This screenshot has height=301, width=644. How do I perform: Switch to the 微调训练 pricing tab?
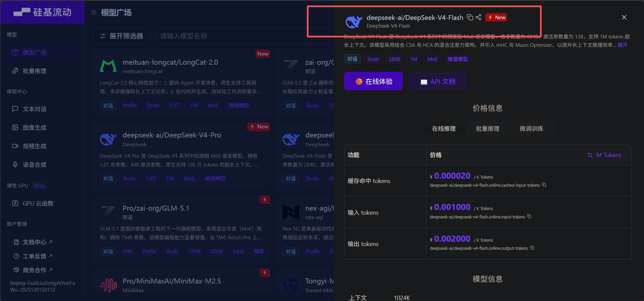[531, 128]
